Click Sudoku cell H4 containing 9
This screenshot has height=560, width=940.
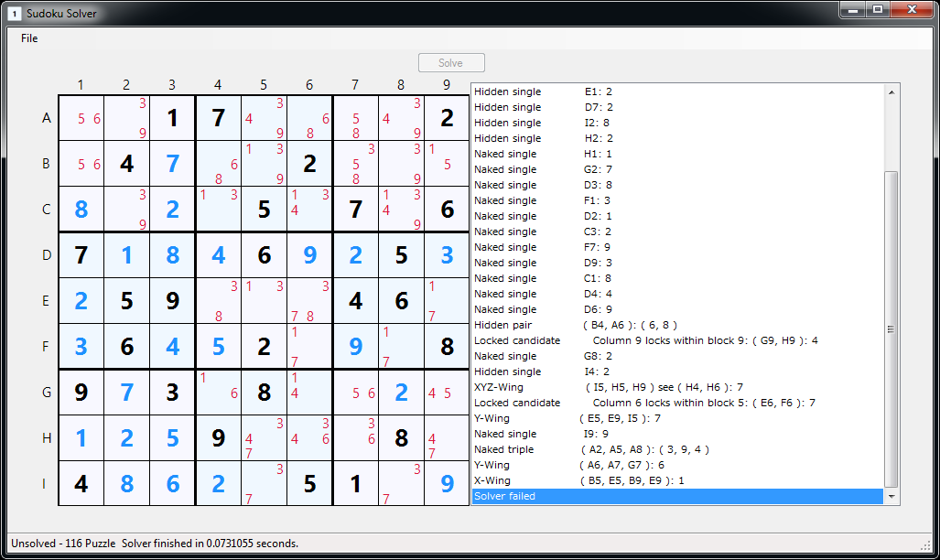tap(218, 438)
